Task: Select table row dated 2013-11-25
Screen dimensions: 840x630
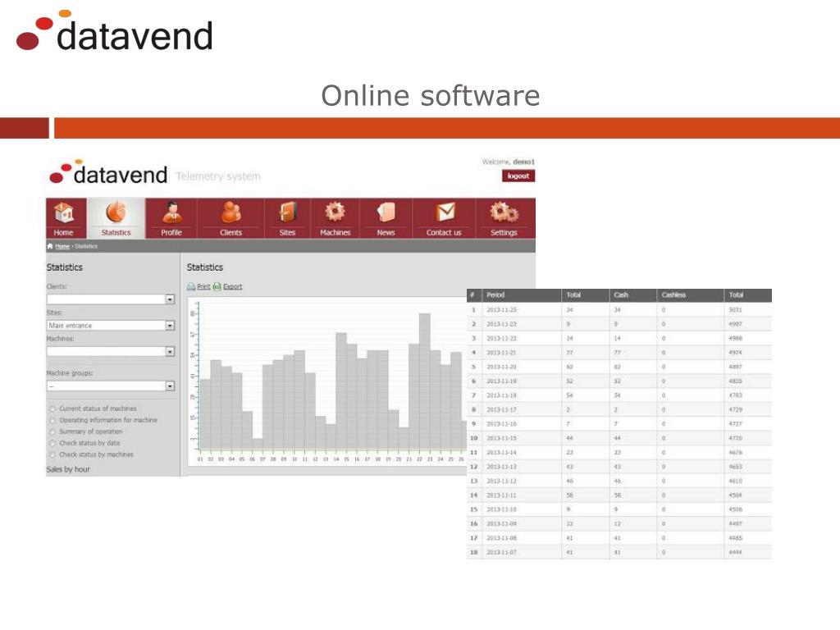Action: pos(619,309)
